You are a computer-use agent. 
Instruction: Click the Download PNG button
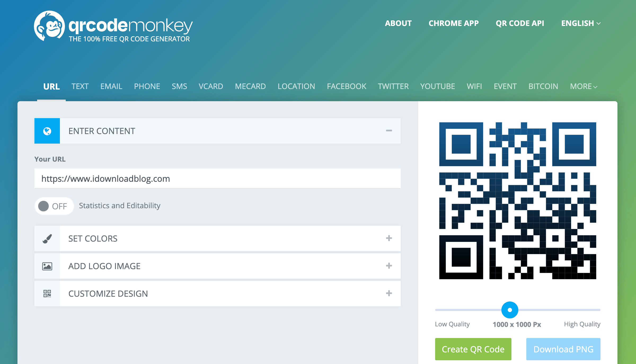(x=563, y=349)
